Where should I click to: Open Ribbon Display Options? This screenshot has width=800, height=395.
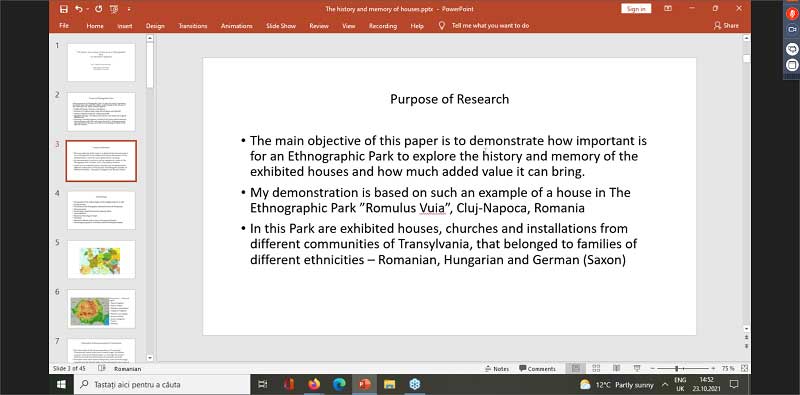(x=668, y=9)
